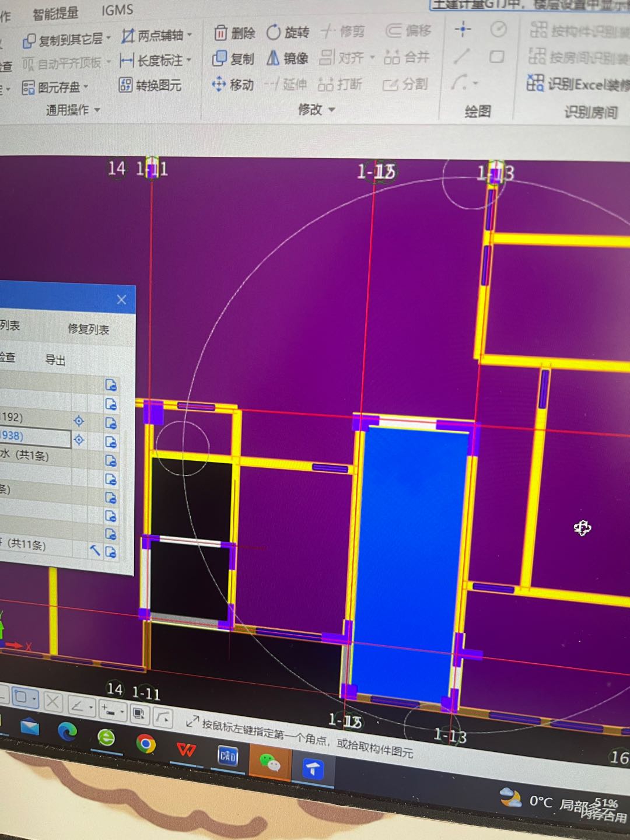Viewport: 630px width, 840px height.
Task: Click Length dimension (长度标注) tool
Action: 151,60
